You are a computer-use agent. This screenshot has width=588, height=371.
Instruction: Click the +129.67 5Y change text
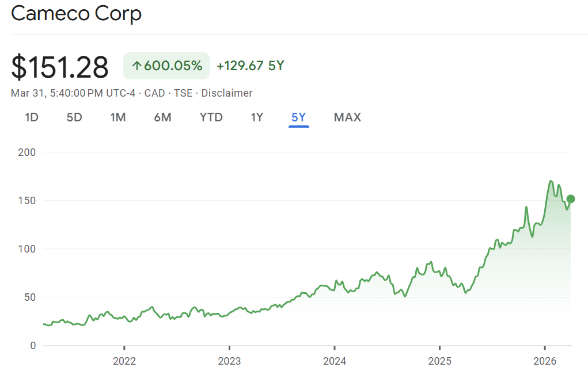pos(251,66)
